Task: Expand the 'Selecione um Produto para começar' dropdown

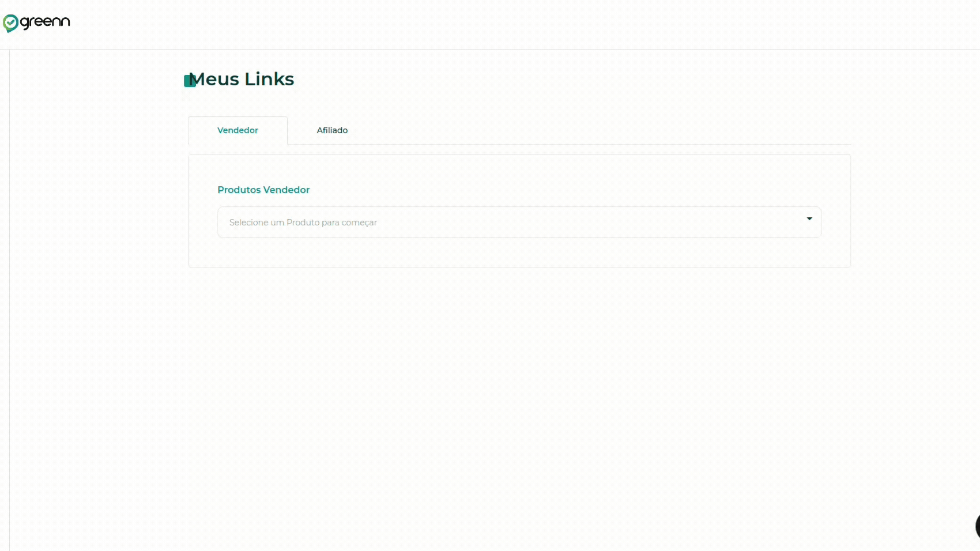Action: (519, 222)
